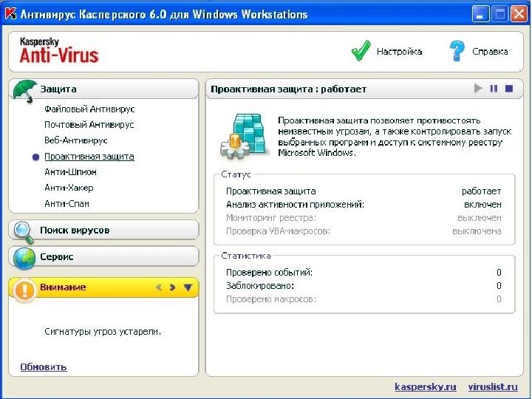The width and height of the screenshot is (532, 399).
Task: Click the Обновить link
Action: pos(44,367)
